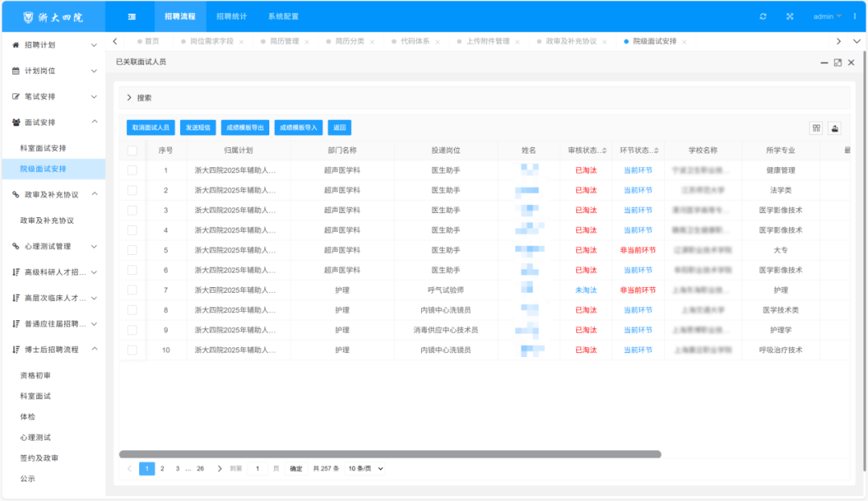
Task: Click the 返回 button
Action: pyautogui.click(x=339, y=128)
